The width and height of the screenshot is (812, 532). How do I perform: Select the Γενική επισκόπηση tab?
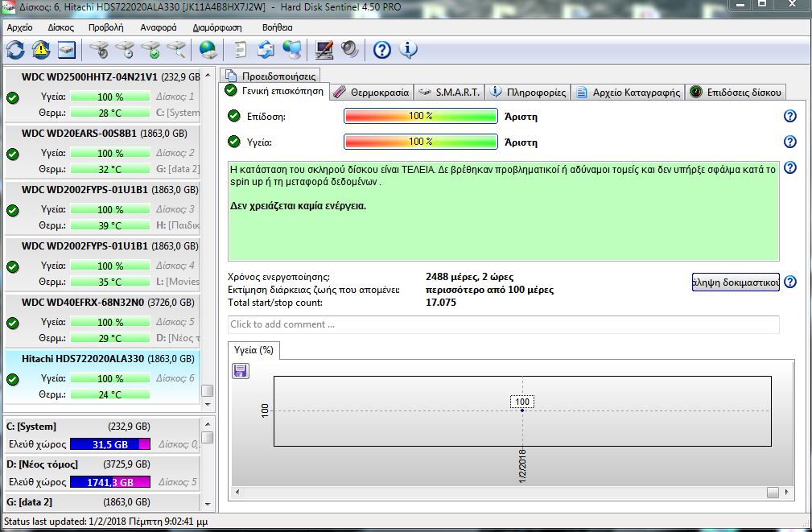274,91
